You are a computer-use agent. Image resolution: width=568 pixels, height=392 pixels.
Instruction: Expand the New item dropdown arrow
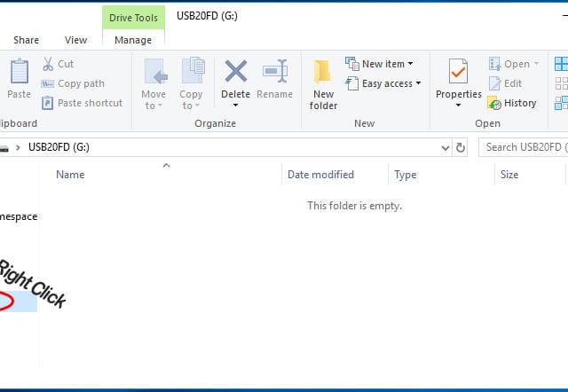[x=410, y=64]
